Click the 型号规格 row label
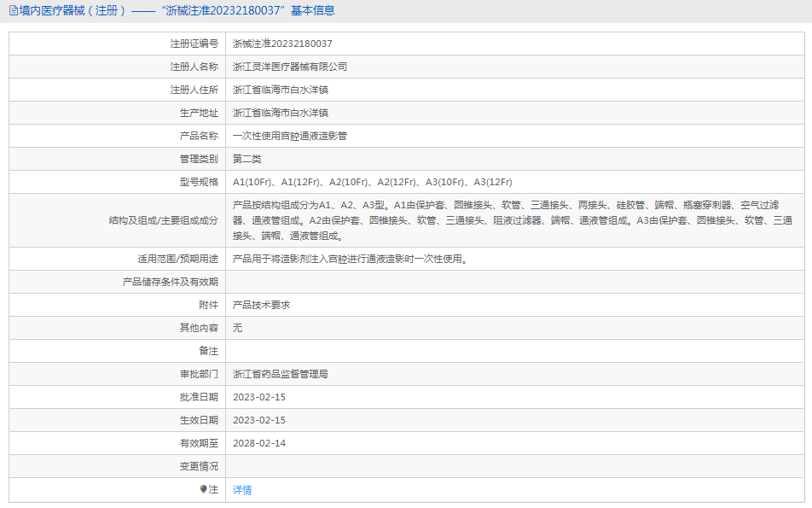812x508 pixels. [199, 182]
